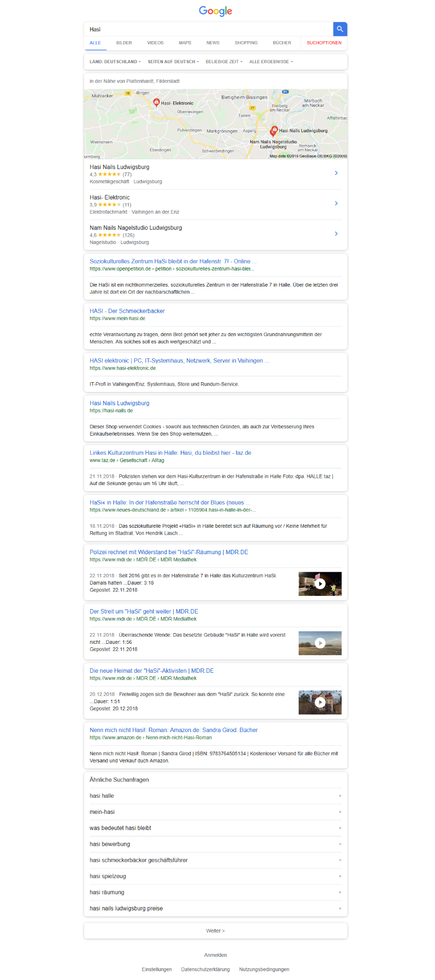The width and height of the screenshot is (435, 980).
Task: Play the HaSi-Räumung police video thumbnail
Action: coord(320,584)
